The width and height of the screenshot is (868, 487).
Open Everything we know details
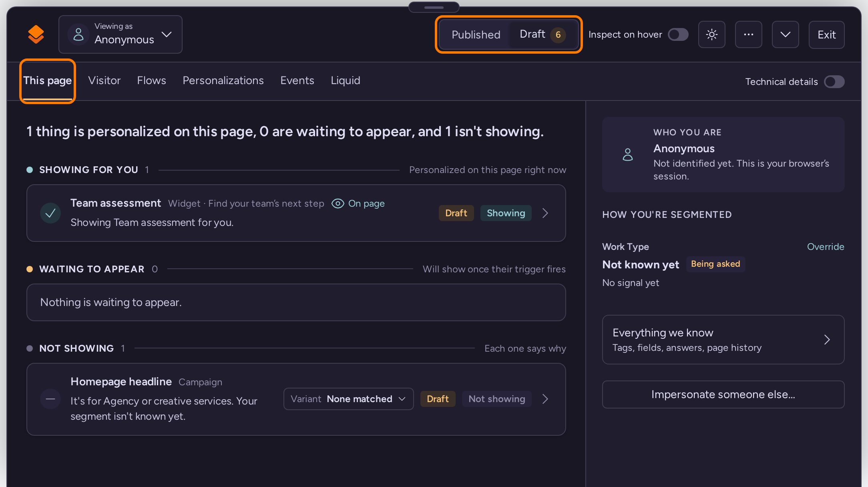723,340
